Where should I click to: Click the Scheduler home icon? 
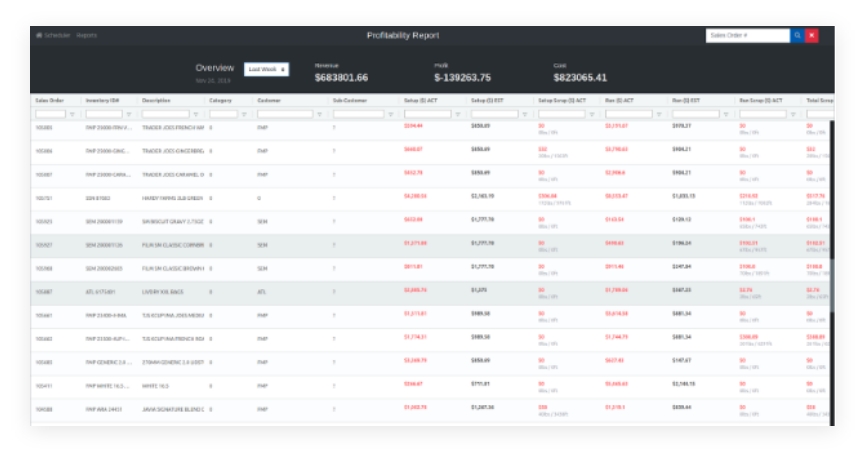[x=39, y=35]
